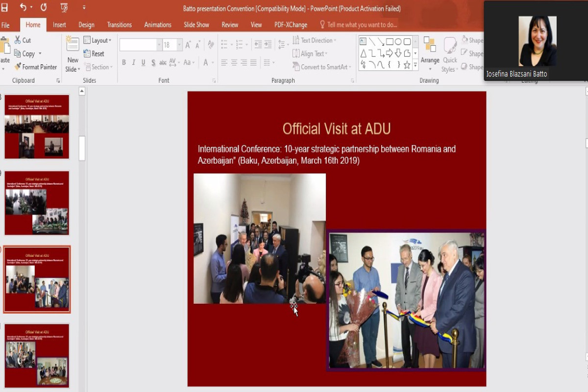The image size is (588, 392).
Task: Open the Section dropdown
Action: (x=98, y=67)
